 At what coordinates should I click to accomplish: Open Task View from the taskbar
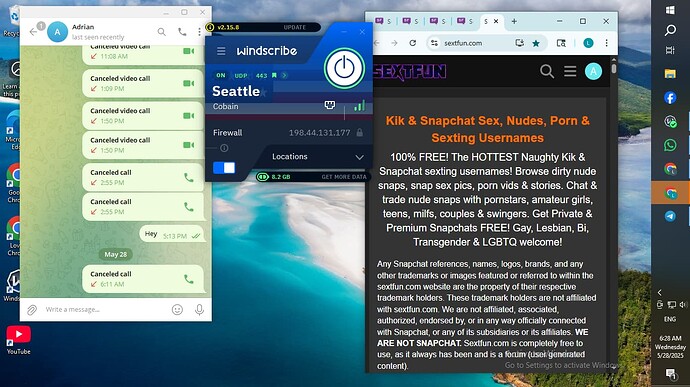pos(670,50)
